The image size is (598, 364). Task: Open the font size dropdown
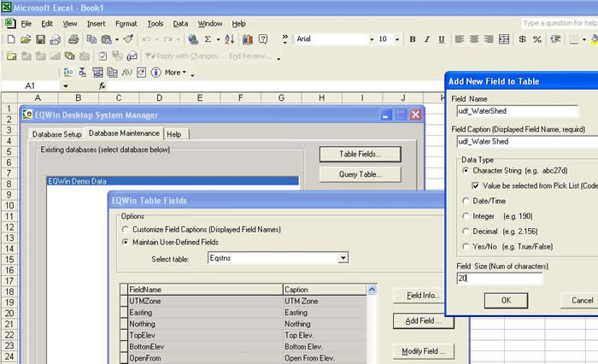[396, 39]
